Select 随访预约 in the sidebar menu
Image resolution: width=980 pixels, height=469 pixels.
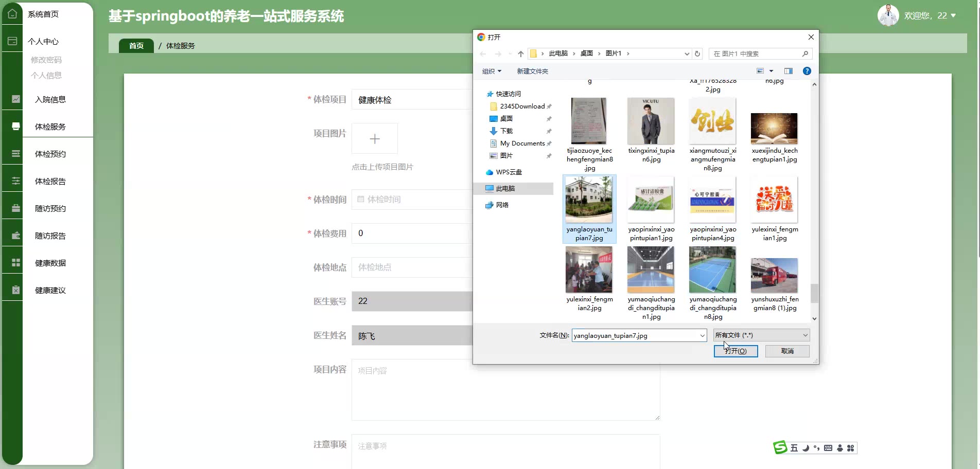click(50, 208)
